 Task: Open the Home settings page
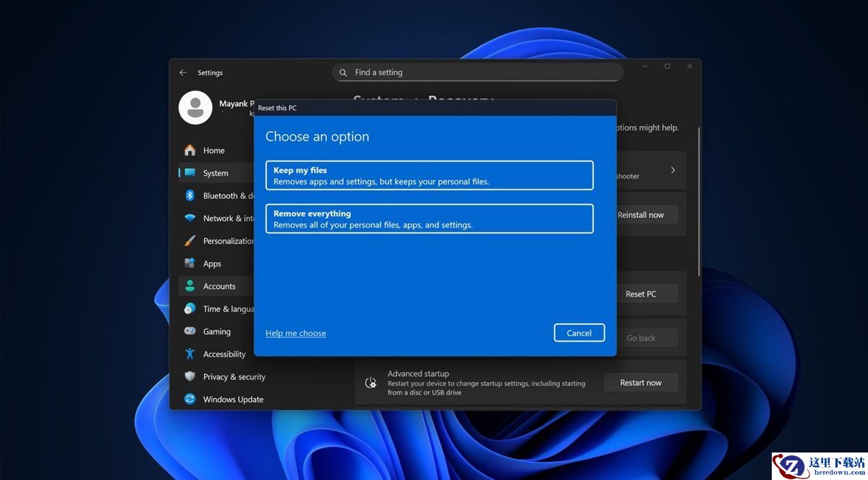[x=216, y=150]
